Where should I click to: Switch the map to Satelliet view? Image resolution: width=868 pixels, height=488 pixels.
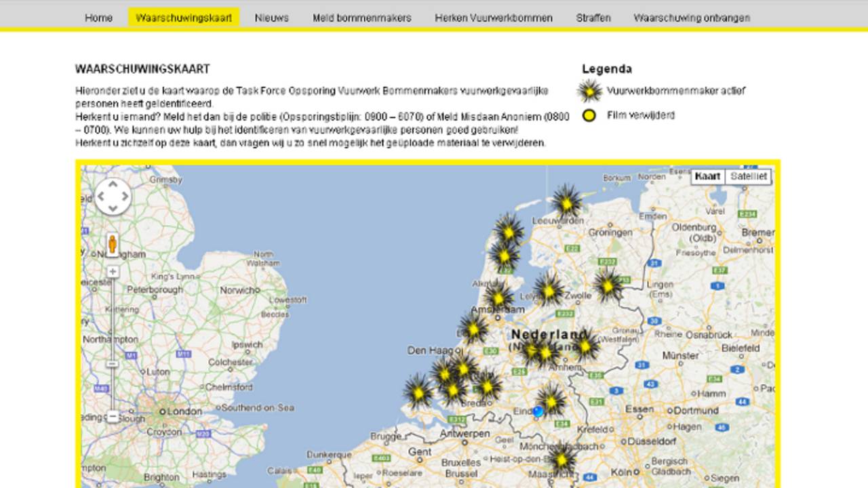[x=749, y=176]
